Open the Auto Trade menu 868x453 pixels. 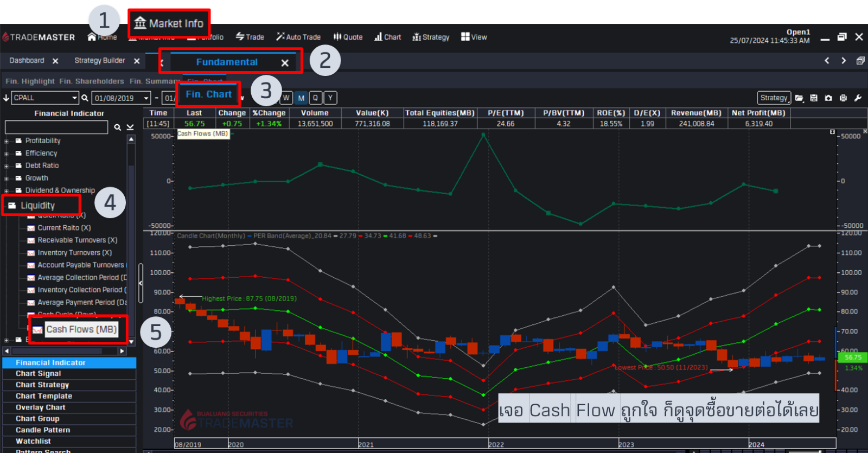(x=298, y=37)
